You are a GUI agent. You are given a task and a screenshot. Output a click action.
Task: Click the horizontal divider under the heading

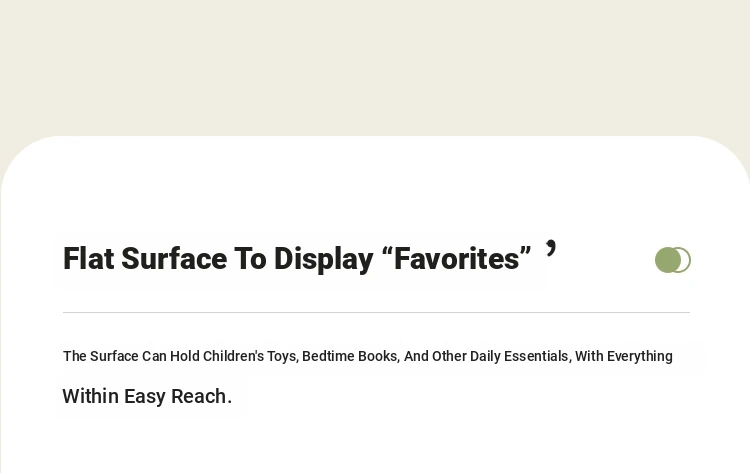click(x=376, y=312)
